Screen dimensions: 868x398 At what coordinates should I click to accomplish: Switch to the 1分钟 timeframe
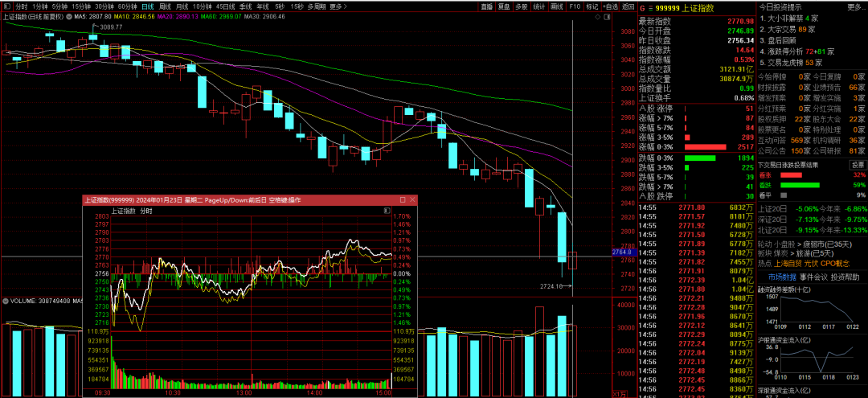pos(40,6)
